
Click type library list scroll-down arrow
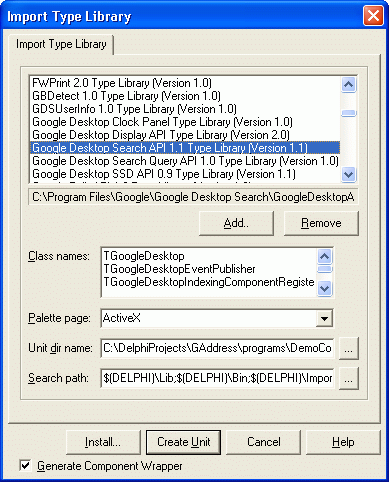[x=348, y=174]
